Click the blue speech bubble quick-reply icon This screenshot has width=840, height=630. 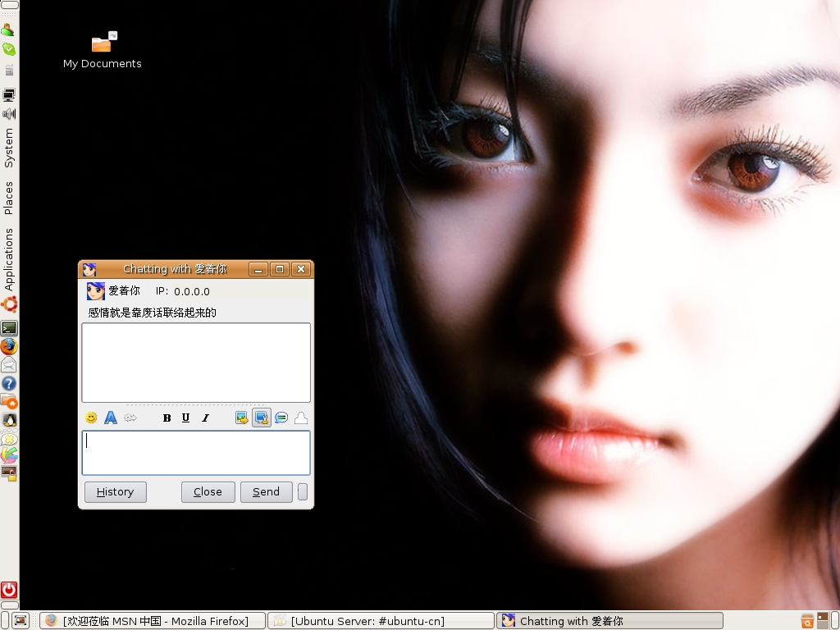pyautogui.click(x=281, y=418)
